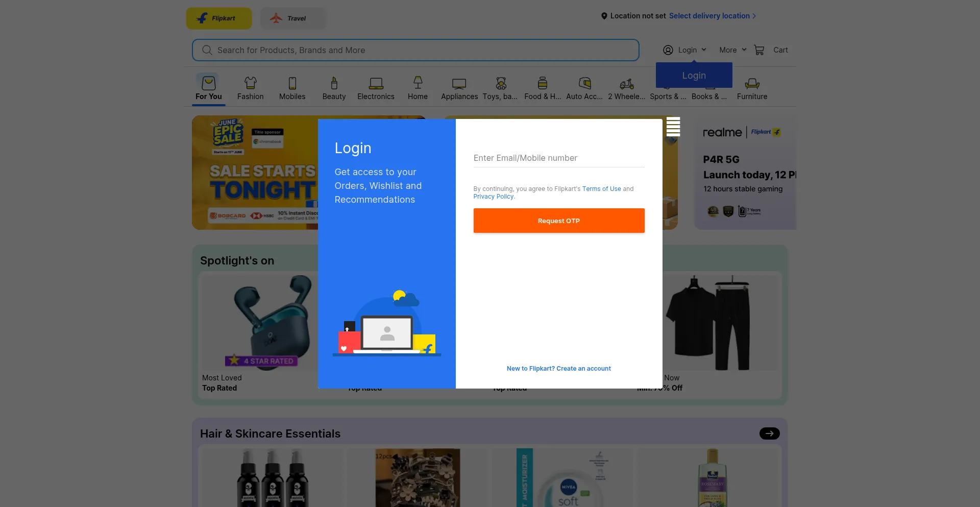Open the Sports category label
This screenshot has height=507, width=980.
tap(668, 96)
